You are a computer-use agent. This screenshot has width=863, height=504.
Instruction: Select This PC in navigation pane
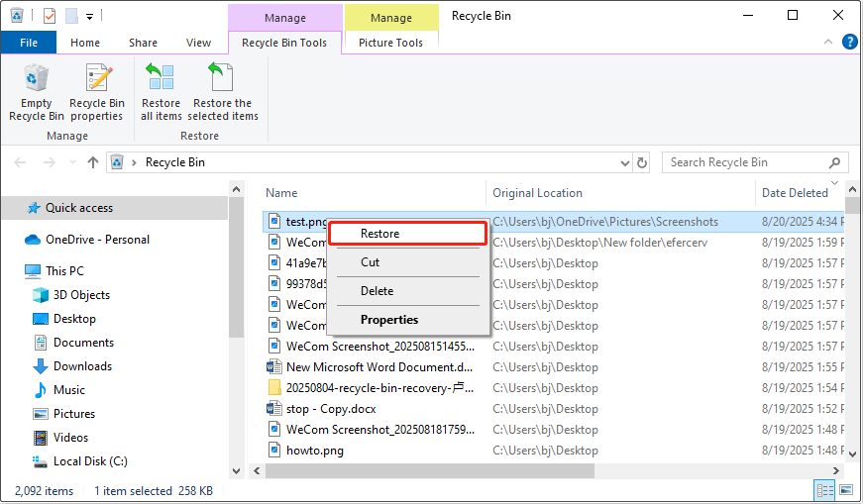tap(64, 270)
